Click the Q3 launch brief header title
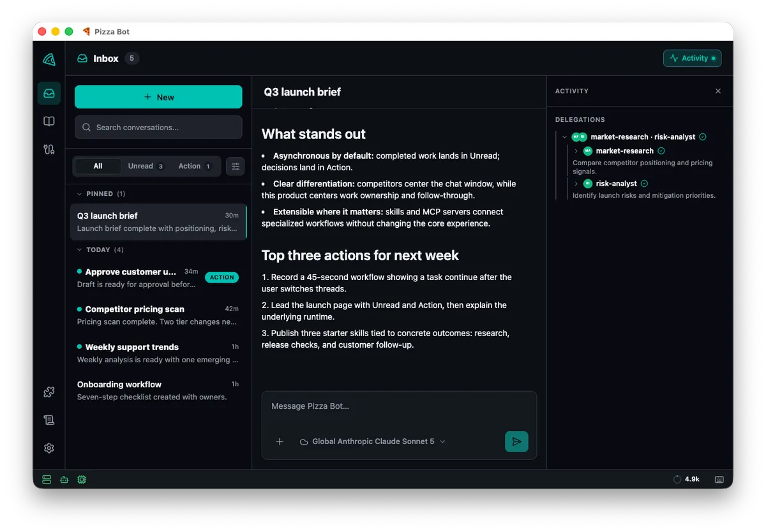Viewport: 766px width, 532px height. [x=303, y=92]
